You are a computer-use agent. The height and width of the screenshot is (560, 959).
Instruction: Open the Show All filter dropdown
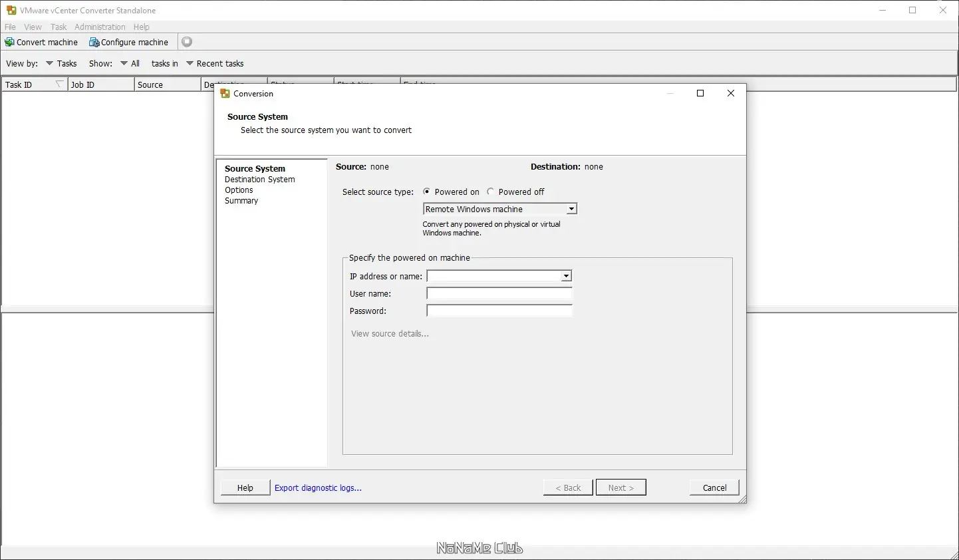pyautogui.click(x=130, y=63)
